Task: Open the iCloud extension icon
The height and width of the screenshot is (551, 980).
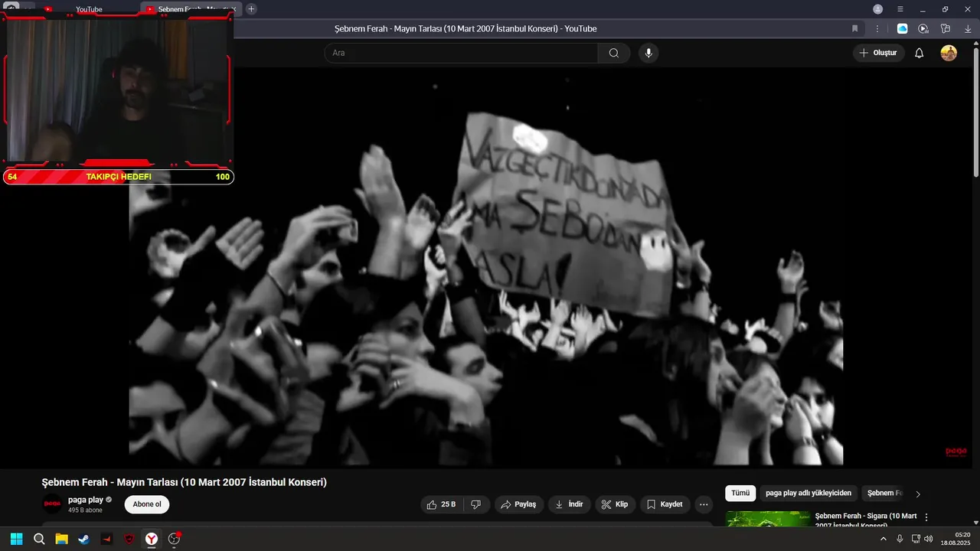Action: [903, 28]
